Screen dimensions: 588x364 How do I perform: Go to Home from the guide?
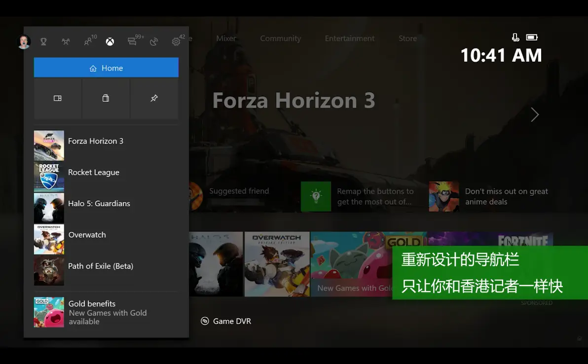point(106,68)
